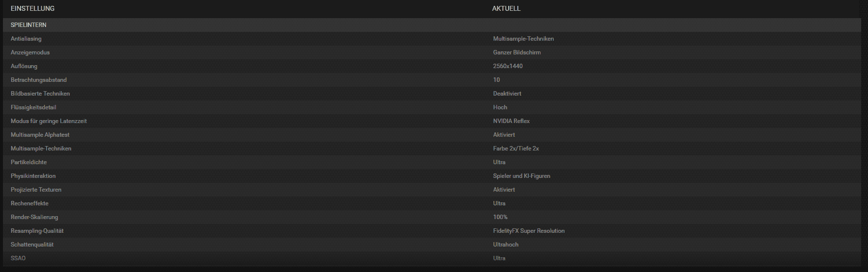Click the Recheneffekte setting label
The image size is (868, 272).
tap(29, 203)
